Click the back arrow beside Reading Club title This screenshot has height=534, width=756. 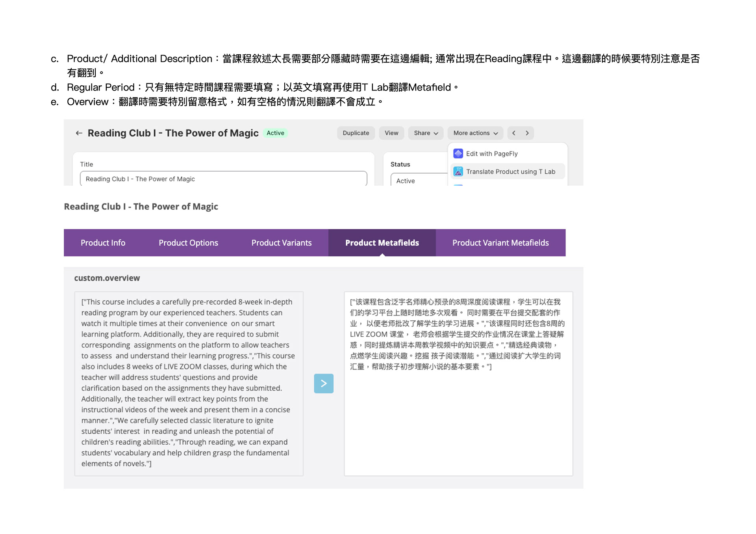point(79,133)
